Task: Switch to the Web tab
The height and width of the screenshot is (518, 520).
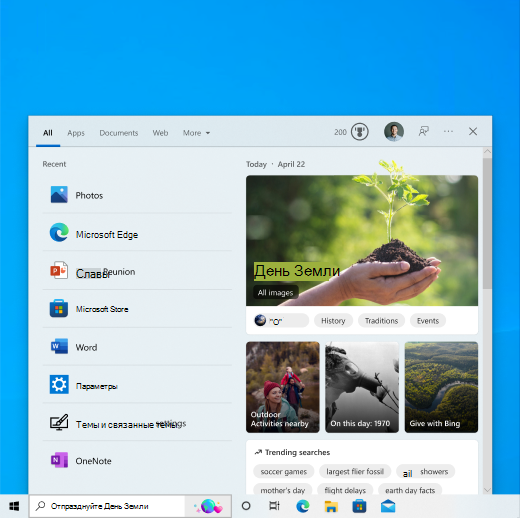Action: point(160,133)
